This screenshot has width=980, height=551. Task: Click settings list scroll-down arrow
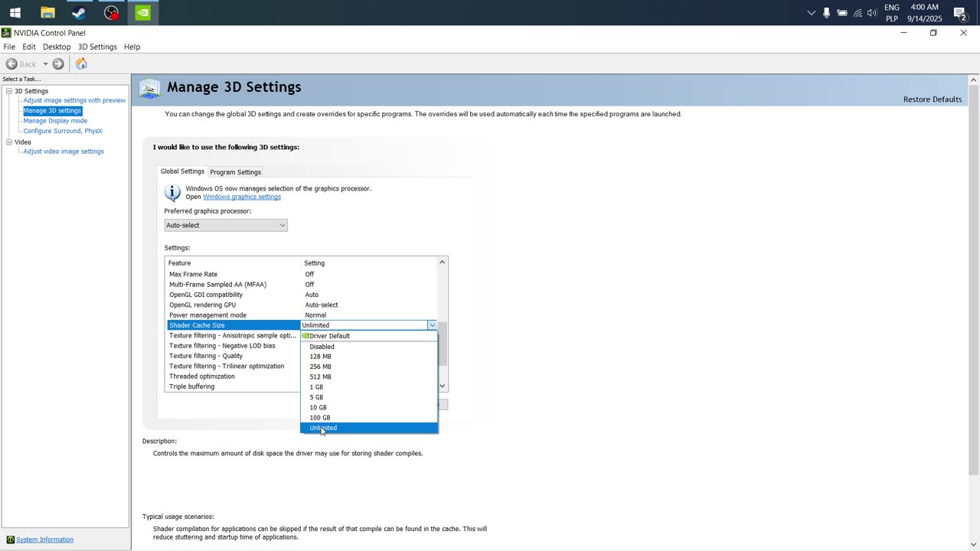click(x=442, y=386)
